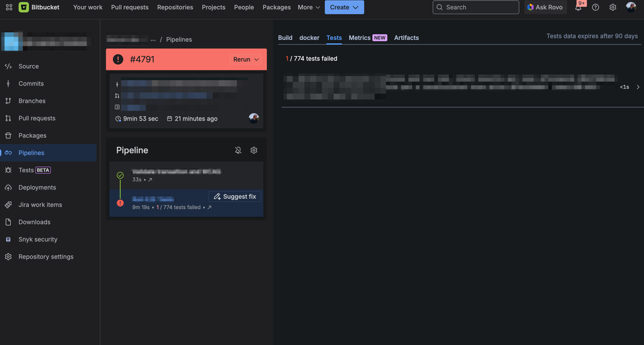644x345 pixels.
Task: Click the '1 / 774 tests failed' heading
Action: 311,59
